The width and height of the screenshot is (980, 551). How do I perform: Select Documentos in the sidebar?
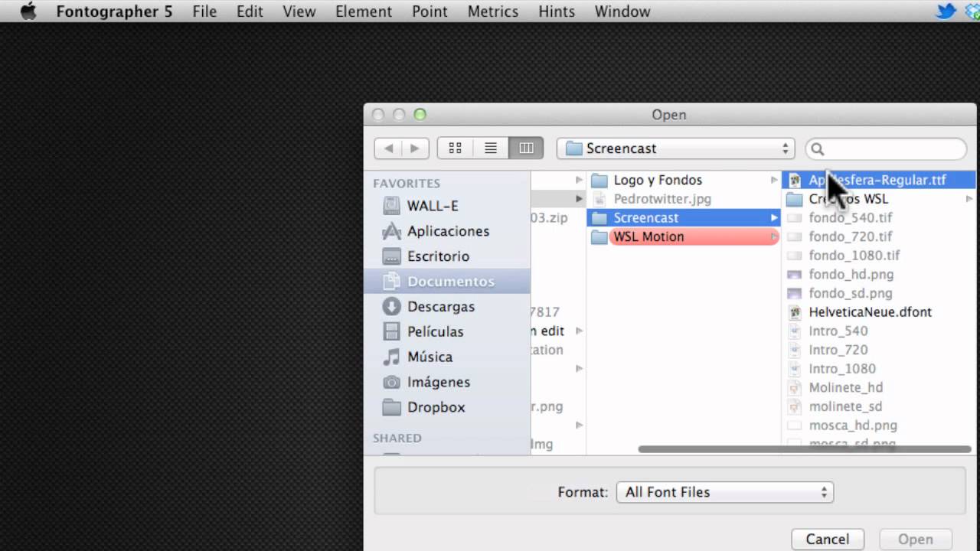(446, 281)
